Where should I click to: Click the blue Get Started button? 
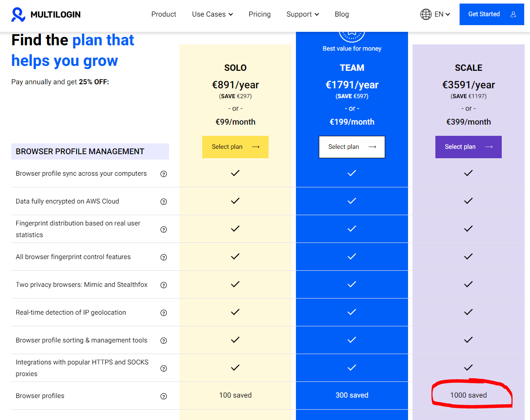pos(492,14)
